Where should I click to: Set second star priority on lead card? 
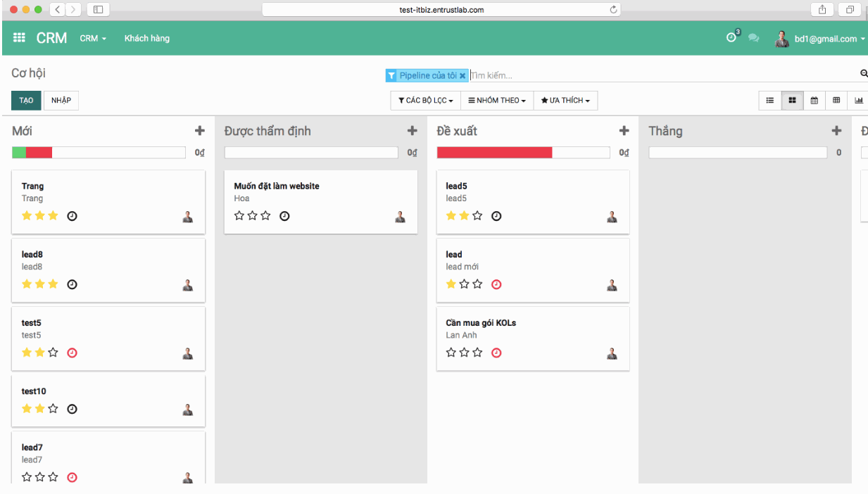click(464, 284)
